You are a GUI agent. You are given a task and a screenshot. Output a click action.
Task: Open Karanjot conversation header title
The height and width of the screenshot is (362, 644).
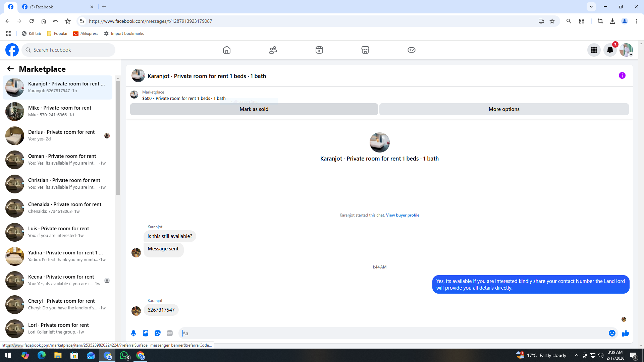pos(207,76)
